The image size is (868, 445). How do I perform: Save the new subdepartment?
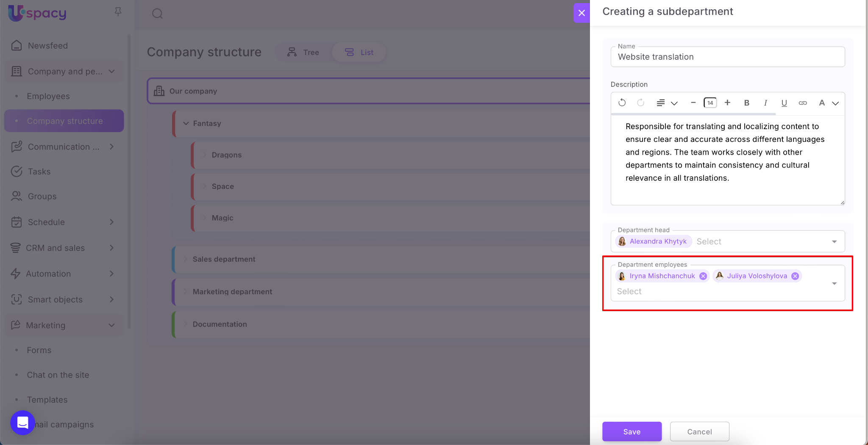(632, 431)
